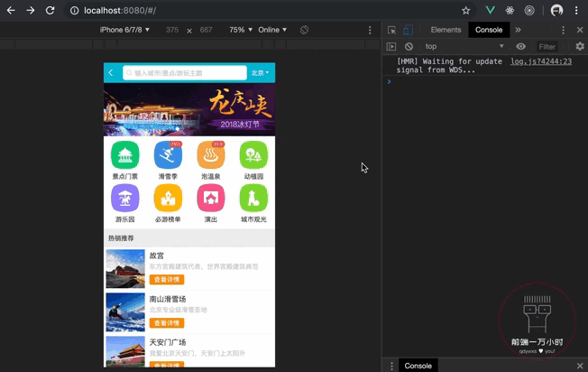The image size is (588, 372).
Task: Go back with the browser back arrow
Action: click(11, 11)
